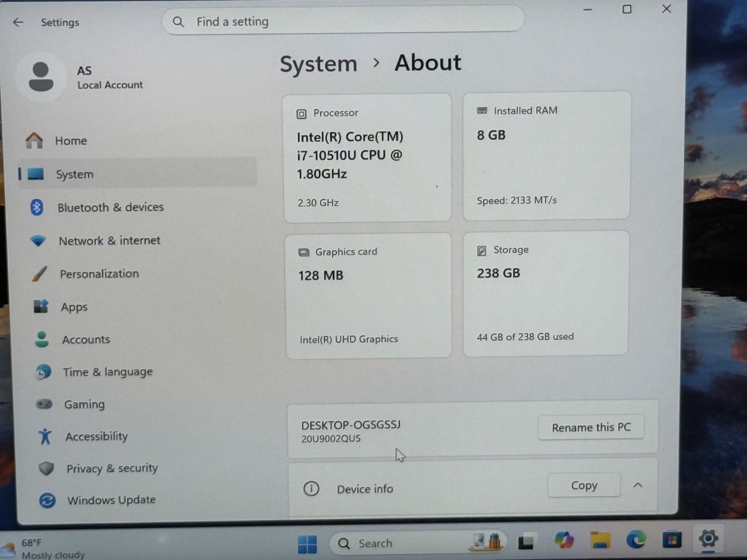Select the Accounts settings label
This screenshot has width=747, height=560.
pos(86,340)
